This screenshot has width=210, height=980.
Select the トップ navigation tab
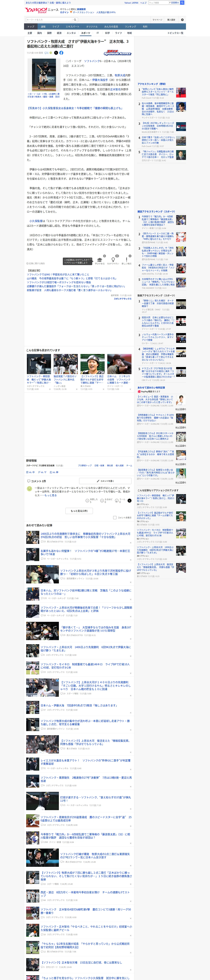pyautogui.click(x=31, y=27)
